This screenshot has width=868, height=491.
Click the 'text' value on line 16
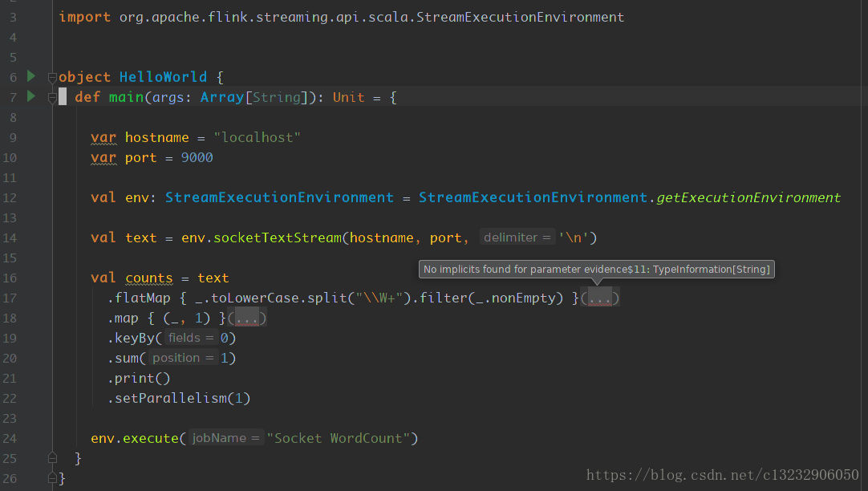pos(213,278)
